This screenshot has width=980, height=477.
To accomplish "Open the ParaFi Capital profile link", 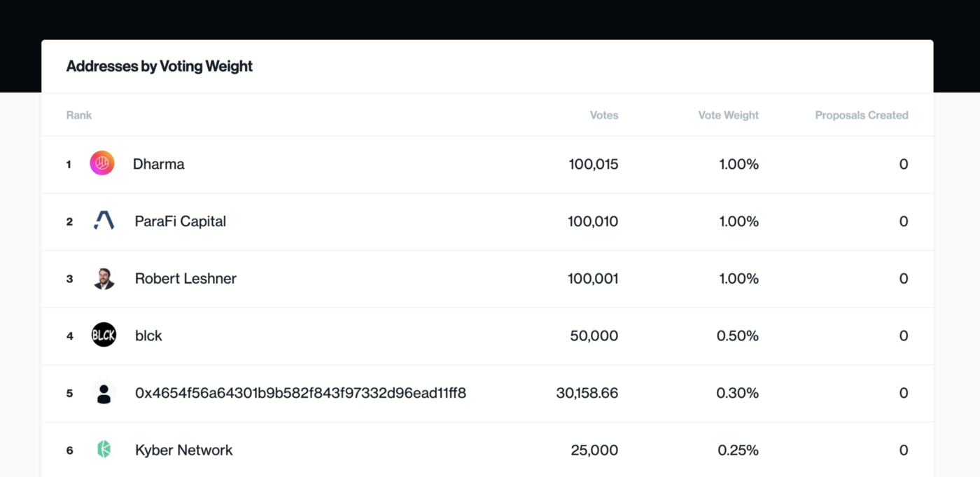I will click(181, 221).
